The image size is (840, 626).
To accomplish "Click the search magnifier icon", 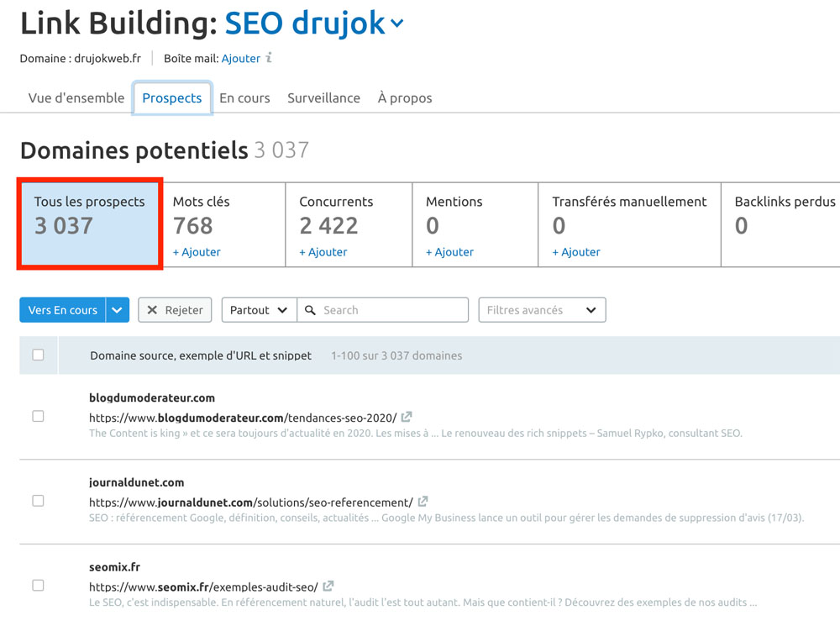I will [x=310, y=310].
